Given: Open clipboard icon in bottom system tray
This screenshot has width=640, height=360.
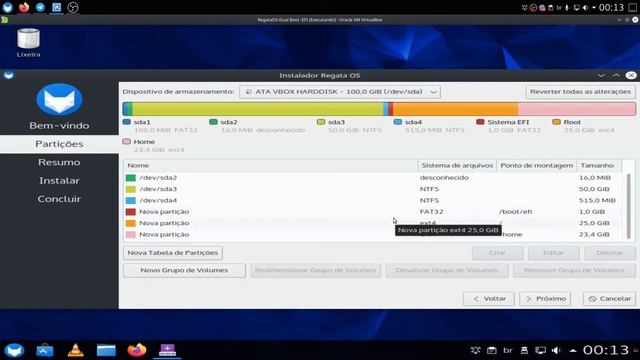Looking at the screenshot, I should (492, 350).
